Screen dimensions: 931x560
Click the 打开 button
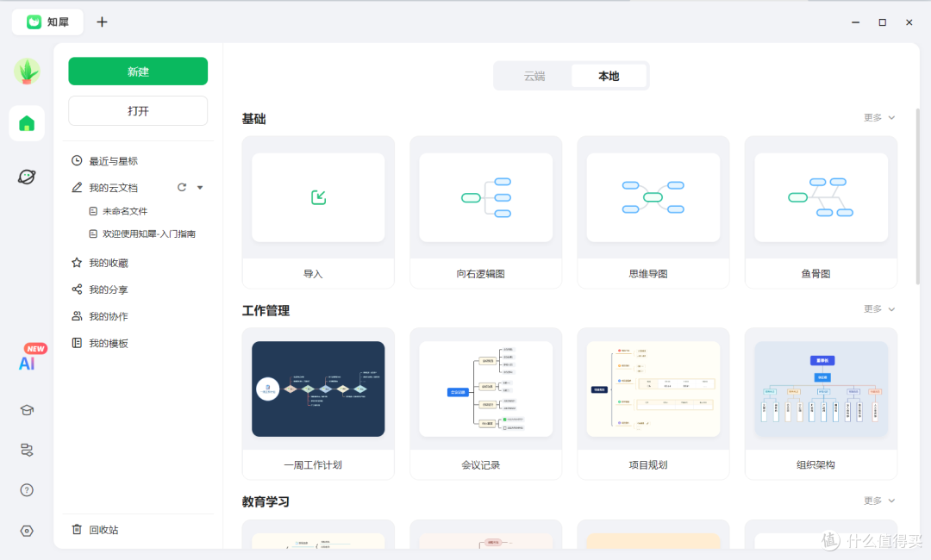[138, 111]
